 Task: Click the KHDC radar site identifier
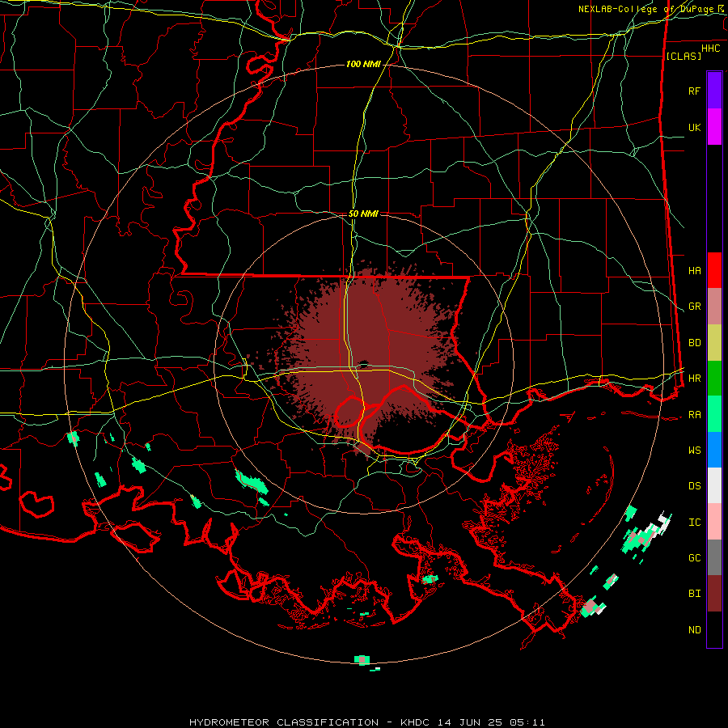click(417, 722)
